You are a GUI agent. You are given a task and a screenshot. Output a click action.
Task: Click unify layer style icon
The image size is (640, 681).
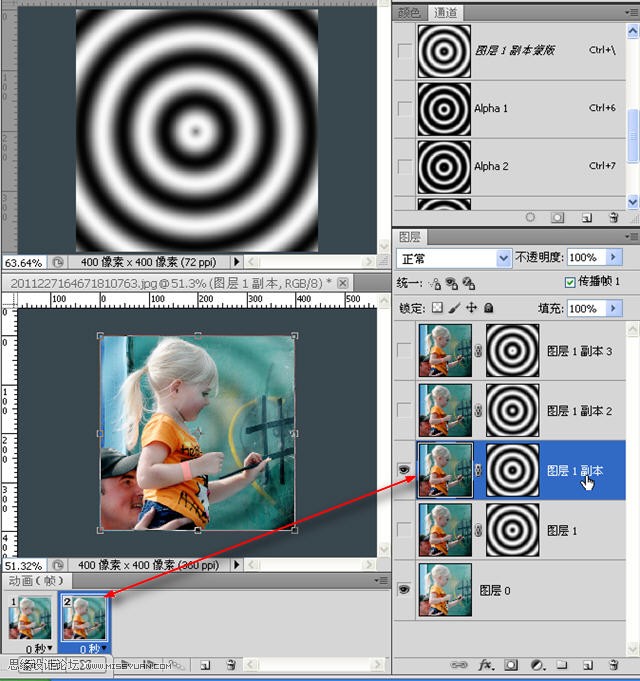pos(469,284)
